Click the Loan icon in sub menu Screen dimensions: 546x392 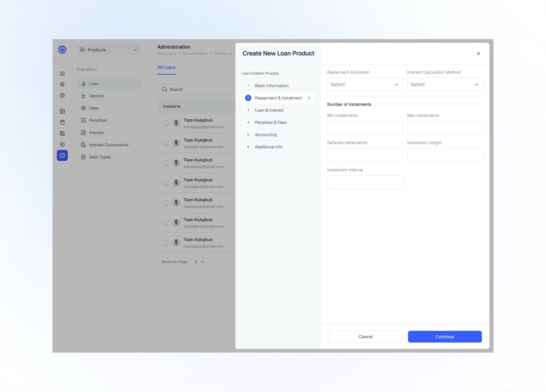coord(83,84)
